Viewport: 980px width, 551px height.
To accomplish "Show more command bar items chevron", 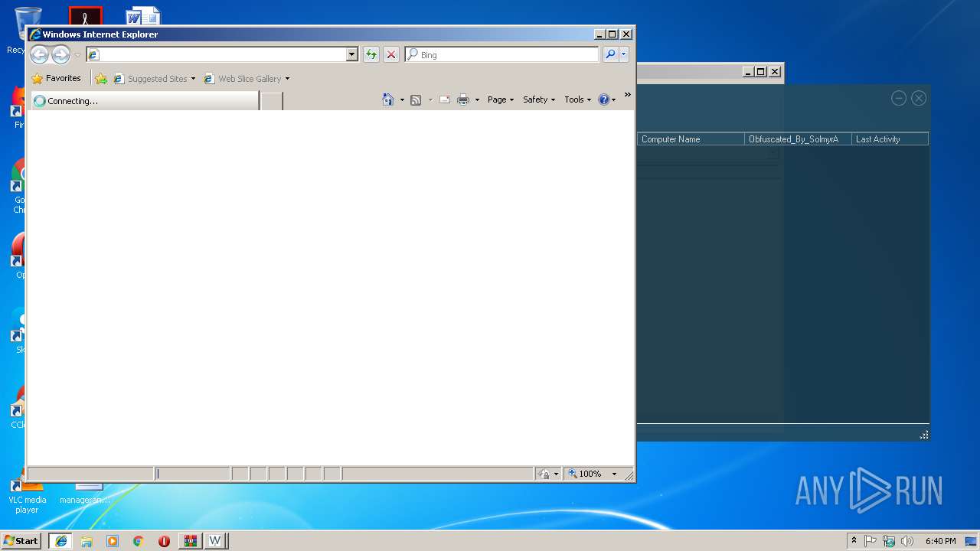I will pyautogui.click(x=627, y=95).
